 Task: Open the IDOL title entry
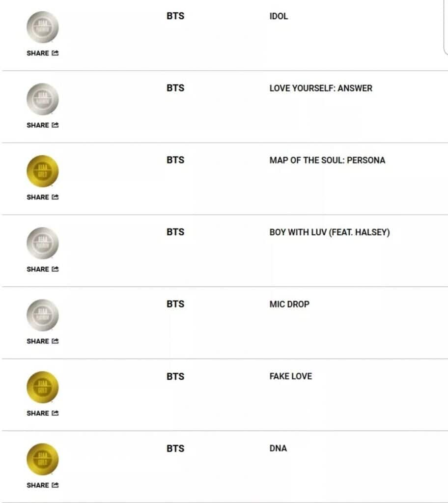[x=279, y=16]
